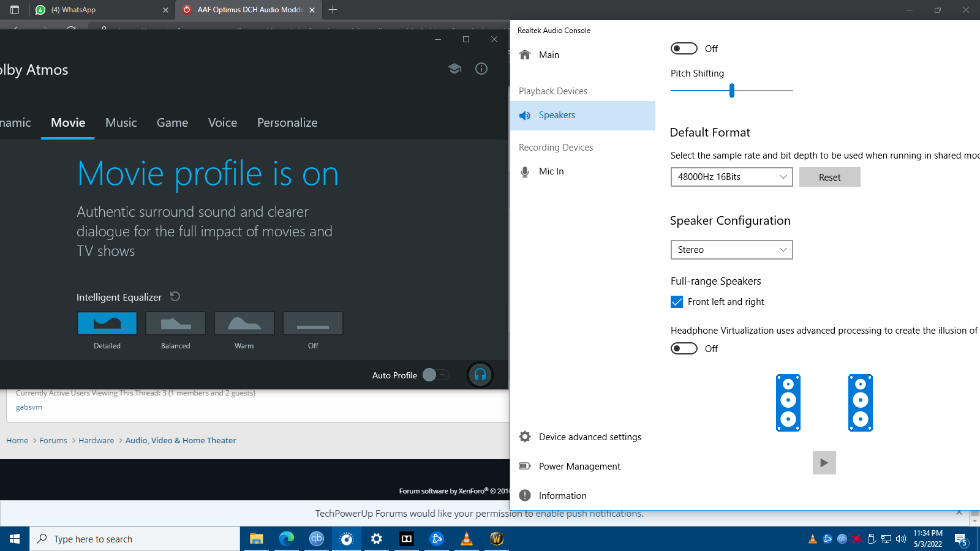Image resolution: width=980 pixels, height=551 pixels.
Task: Close the WhatsApp browser tab
Action: point(165,10)
